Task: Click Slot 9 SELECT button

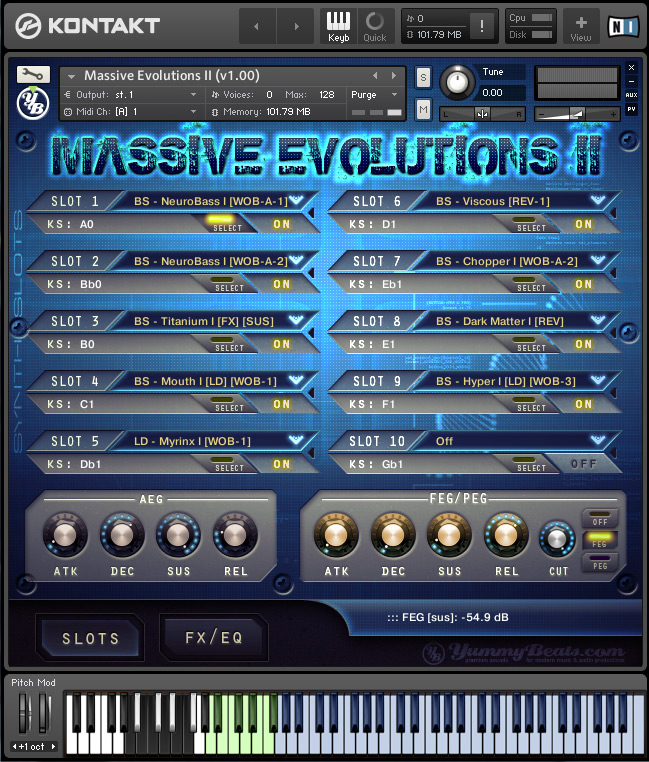Action: (x=531, y=404)
